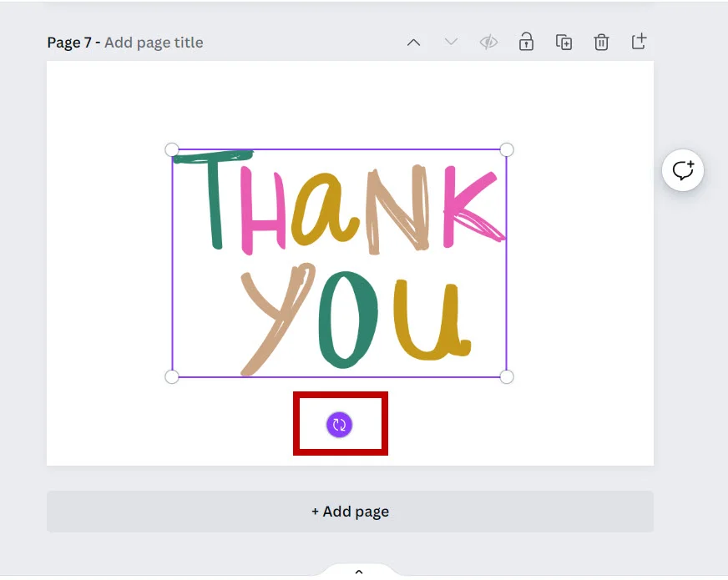Select the top-left resize handle
The image size is (728, 580).
pos(172,150)
